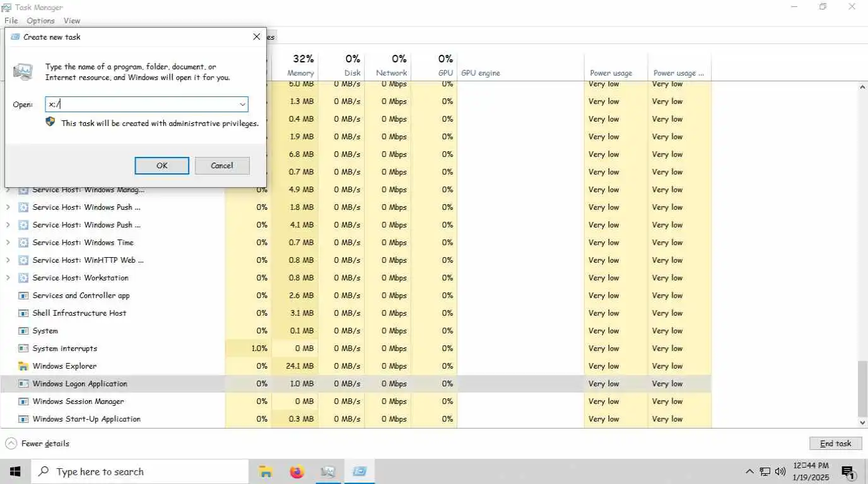Click the process list vertical scrollbar thumb
This screenshot has height=484, width=868.
[862, 389]
